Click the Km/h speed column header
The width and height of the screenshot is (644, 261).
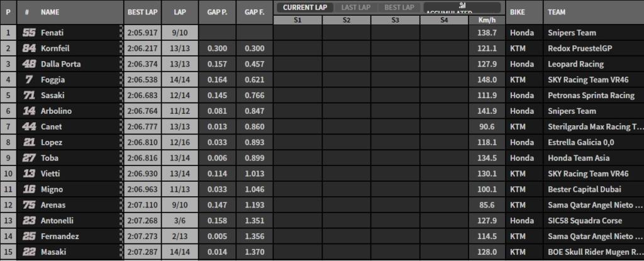[x=486, y=20]
